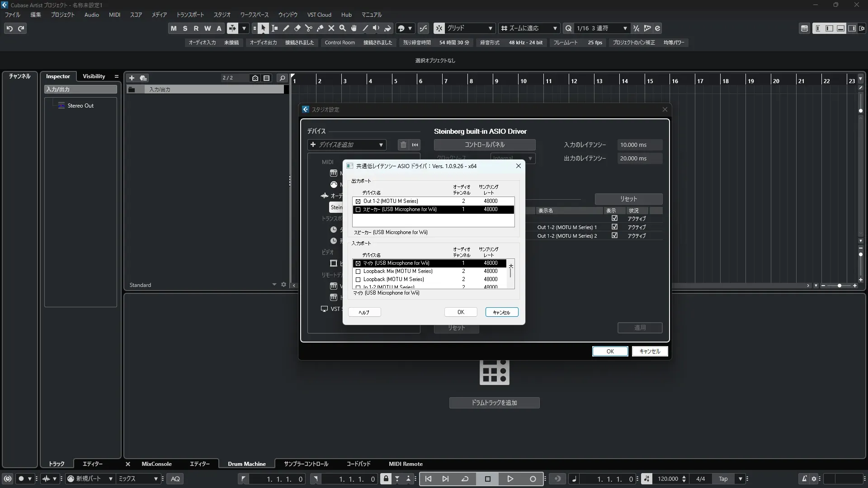868x488 pixels.
Task: Click キャンセル in the ASIO driver dialog
Action: point(501,312)
